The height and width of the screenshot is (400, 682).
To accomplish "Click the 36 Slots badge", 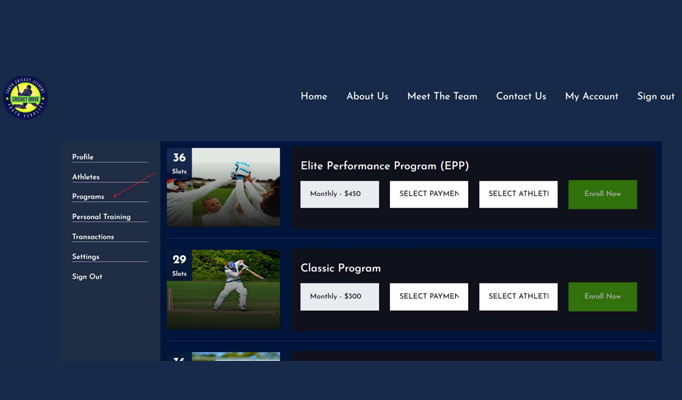I will click(179, 163).
